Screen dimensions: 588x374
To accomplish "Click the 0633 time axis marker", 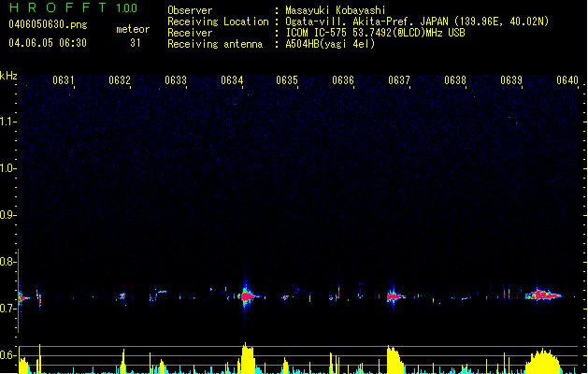I will coord(176,80).
